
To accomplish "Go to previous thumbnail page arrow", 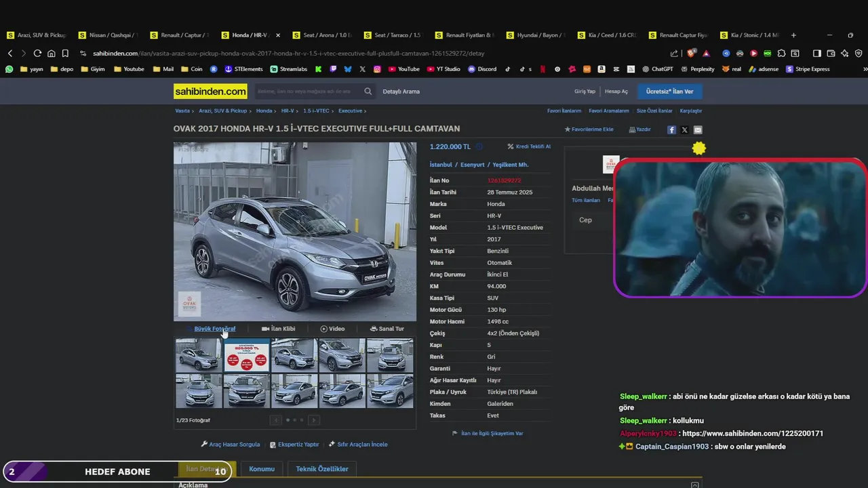I will click(x=275, y=420).
